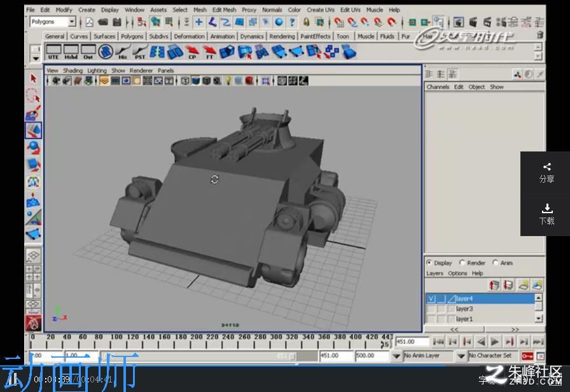Select the Anim radio button
This screenshot has width=570, height=392.
[x=495, y=262]
